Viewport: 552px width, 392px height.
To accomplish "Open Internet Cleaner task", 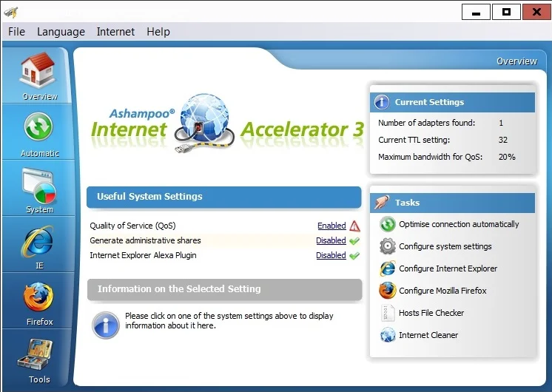I will click(x=428, y=335).
